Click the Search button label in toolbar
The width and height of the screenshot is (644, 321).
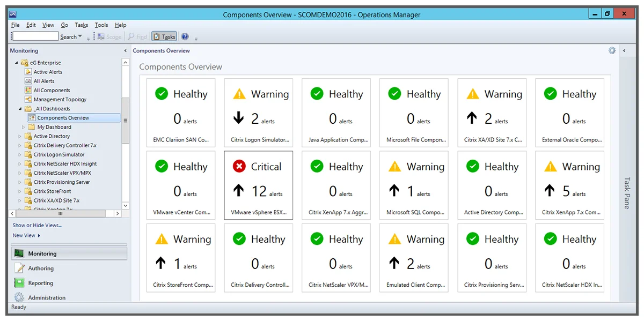68,37
